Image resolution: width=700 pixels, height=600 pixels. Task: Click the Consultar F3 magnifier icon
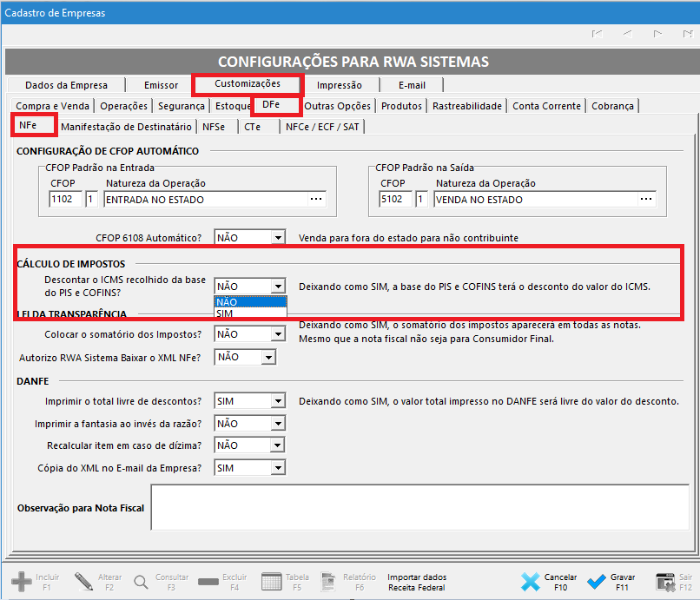[141, 582]
